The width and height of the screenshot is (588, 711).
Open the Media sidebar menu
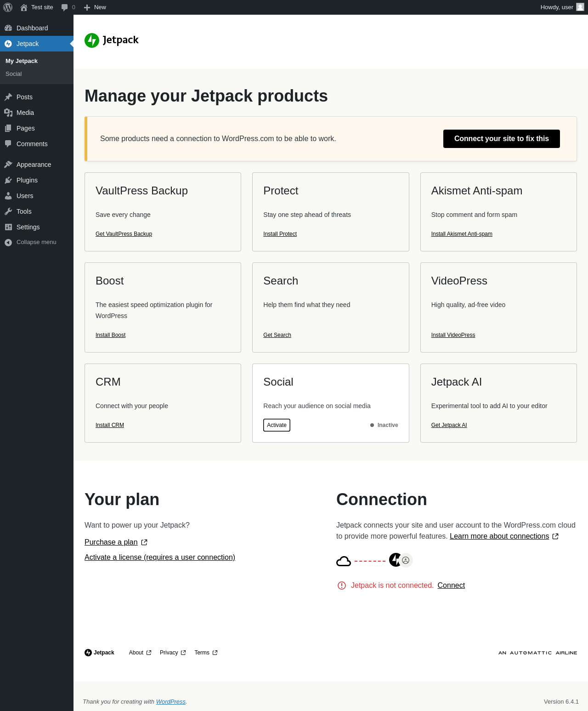(x=25, y=113)
